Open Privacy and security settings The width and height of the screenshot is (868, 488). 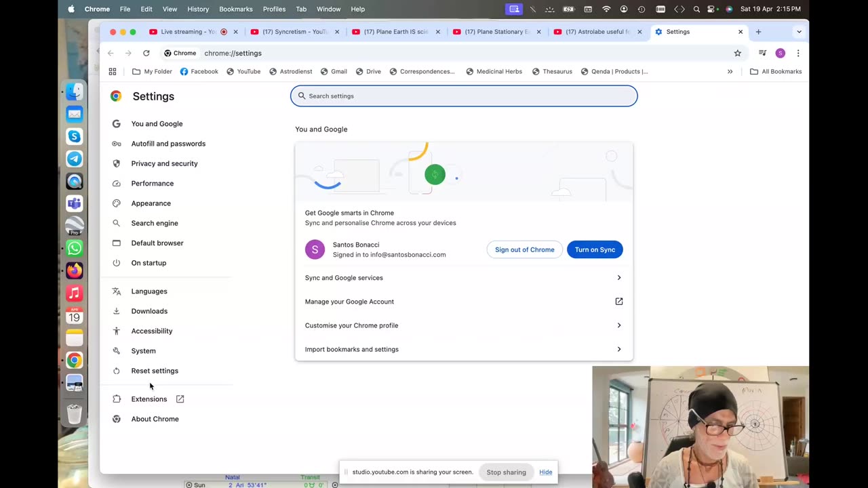164,163
